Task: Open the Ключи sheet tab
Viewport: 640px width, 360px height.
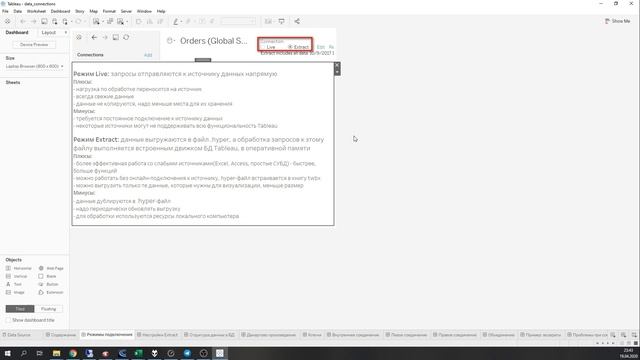Action: coord(312,335)
